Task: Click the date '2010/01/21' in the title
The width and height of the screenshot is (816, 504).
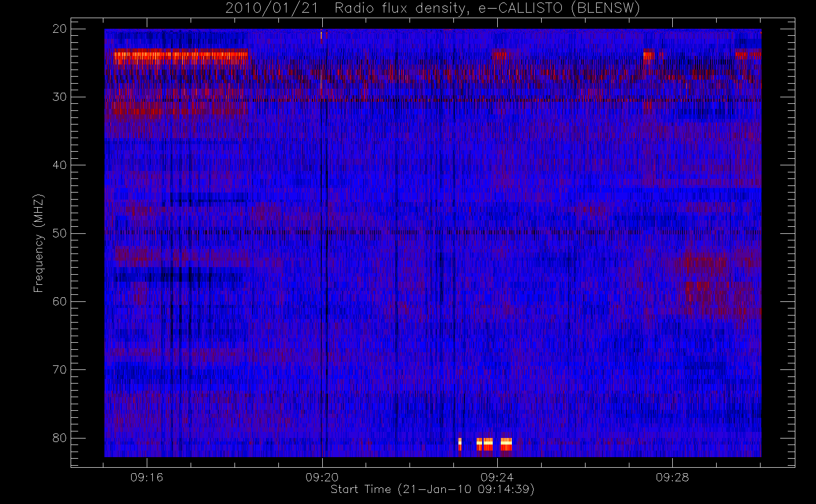Action: [x=271, y=9]
